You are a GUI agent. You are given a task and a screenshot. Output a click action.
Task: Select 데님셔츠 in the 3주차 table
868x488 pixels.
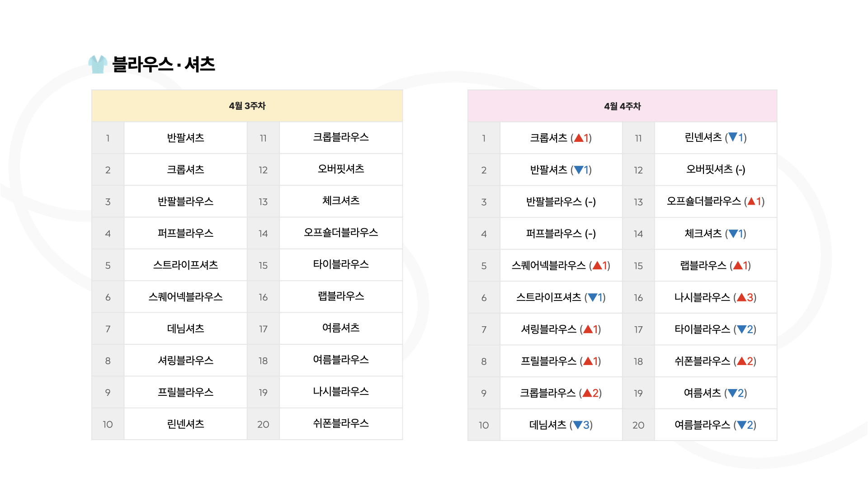[186, 328]
